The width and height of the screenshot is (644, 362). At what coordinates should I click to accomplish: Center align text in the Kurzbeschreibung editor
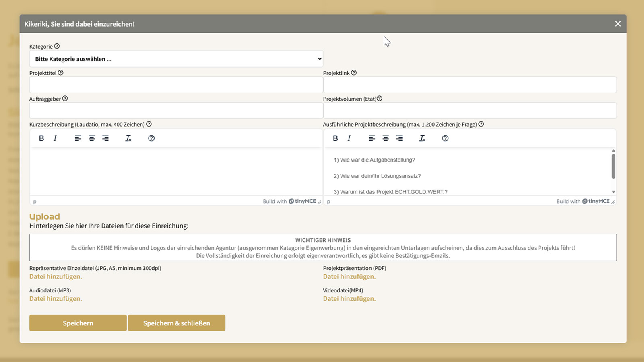pos(92,138)
